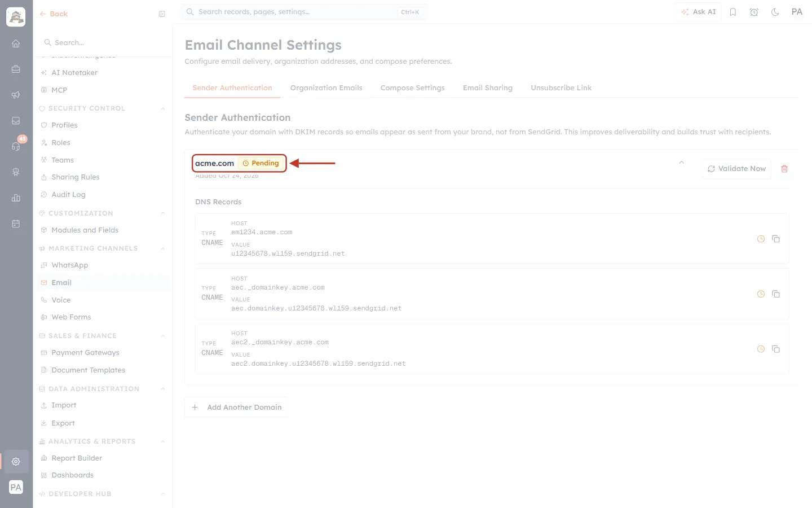The width and height of the screenshot is (812, 508).
Task: Open the PA profile avatar in top bar
Action: click(x=797, y=12)
